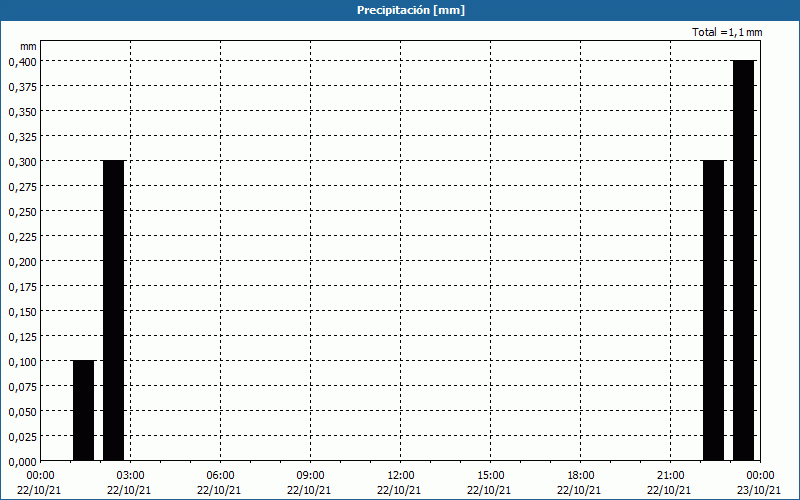Click the 0,025 y-axis label

pyautogui.click(x=22, y=437)
